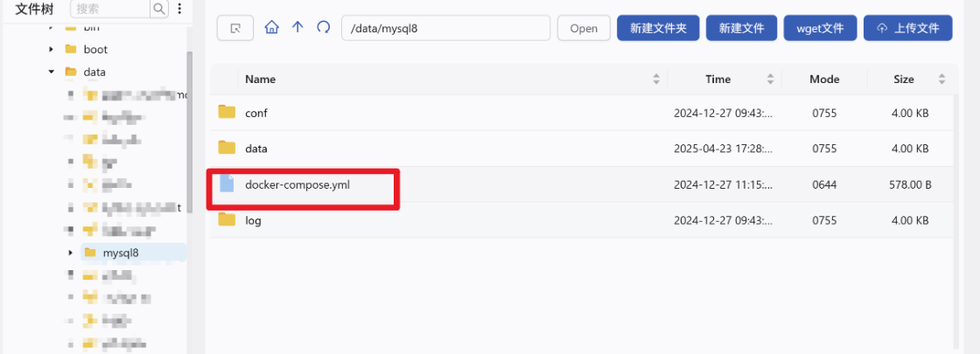Expand the mysql8 tree node

coord(71,253)
